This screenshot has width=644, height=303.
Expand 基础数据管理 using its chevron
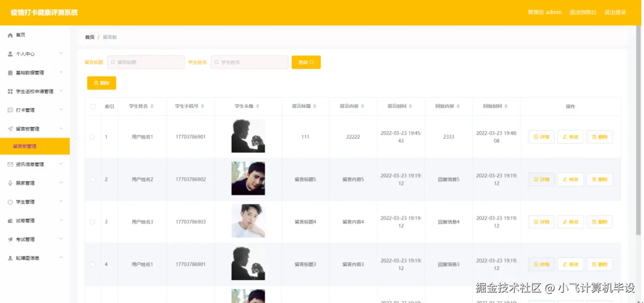click(61, 72)
